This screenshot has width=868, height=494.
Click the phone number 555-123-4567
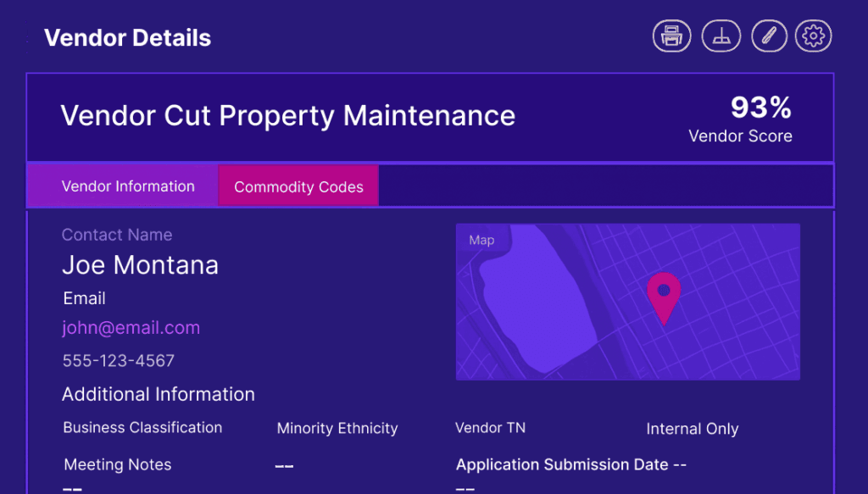tap(118, 361)
